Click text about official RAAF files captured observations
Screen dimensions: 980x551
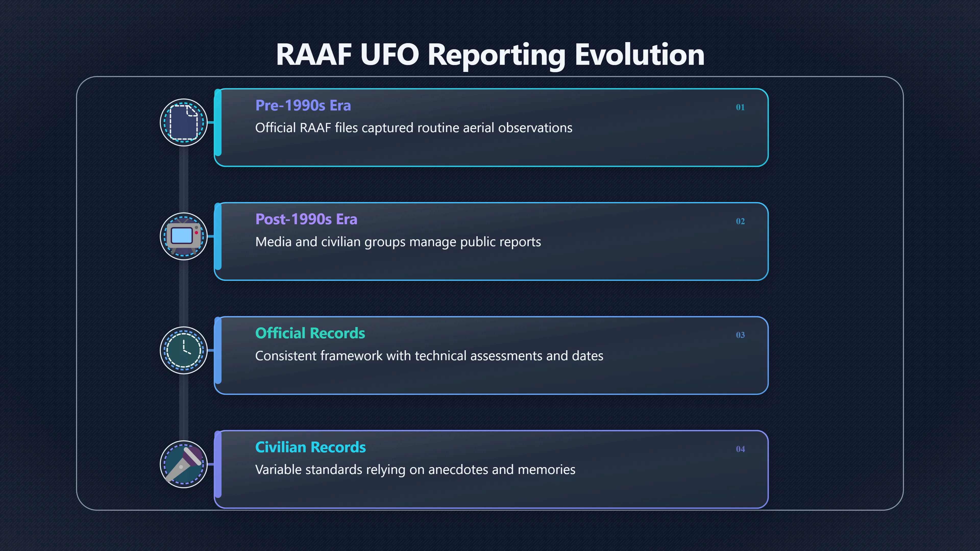tap(413, 128)
